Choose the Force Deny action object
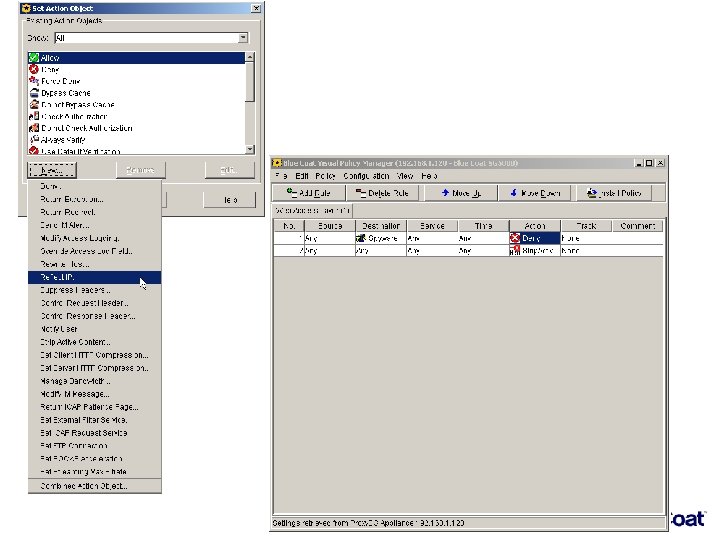Viewport: 720px width, 540px height. 136,81
